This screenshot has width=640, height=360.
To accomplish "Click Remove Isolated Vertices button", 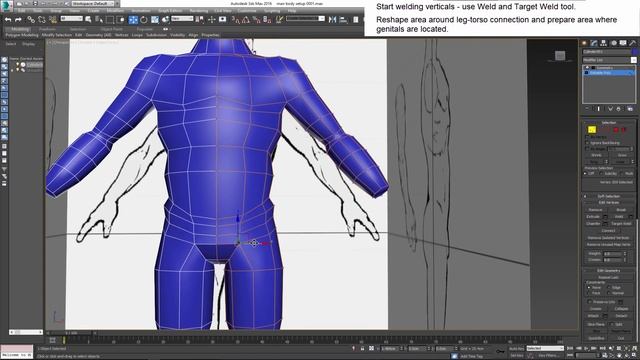I will click(609, 238).
